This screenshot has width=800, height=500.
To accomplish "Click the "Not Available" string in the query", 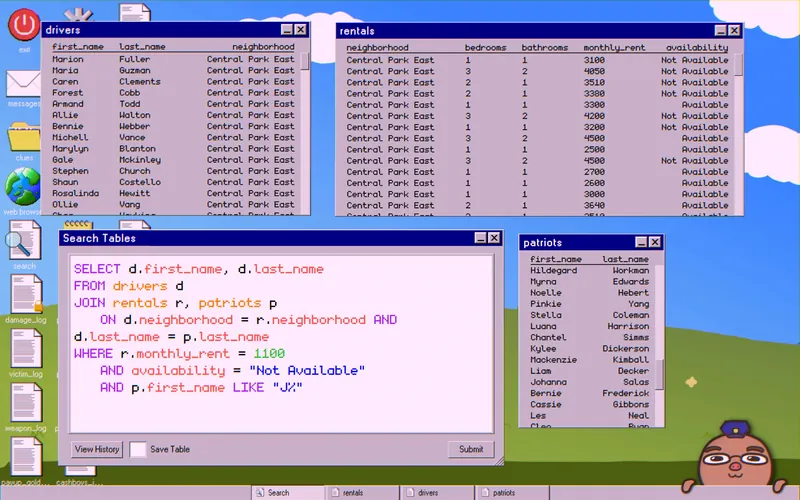I will click(x=307, y=370).
